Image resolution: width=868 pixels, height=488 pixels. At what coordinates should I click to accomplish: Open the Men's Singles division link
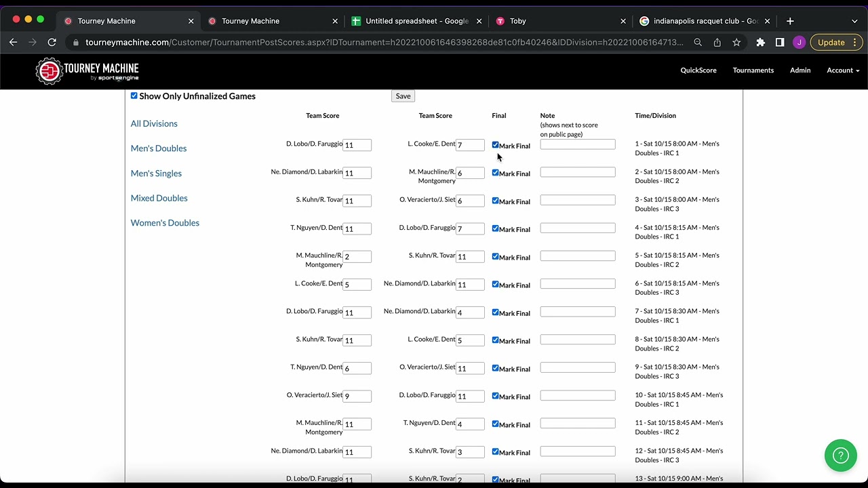pos(156,174)
